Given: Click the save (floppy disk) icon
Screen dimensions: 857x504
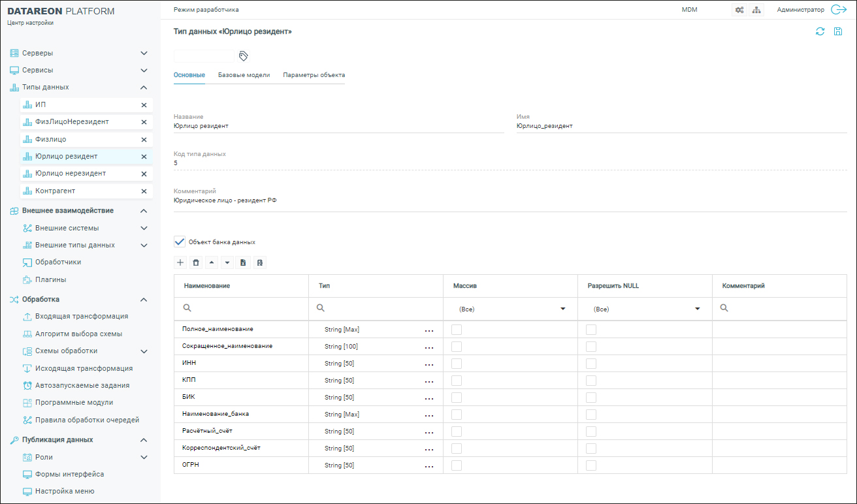Looking at the screenshot, I should point(838,31).
